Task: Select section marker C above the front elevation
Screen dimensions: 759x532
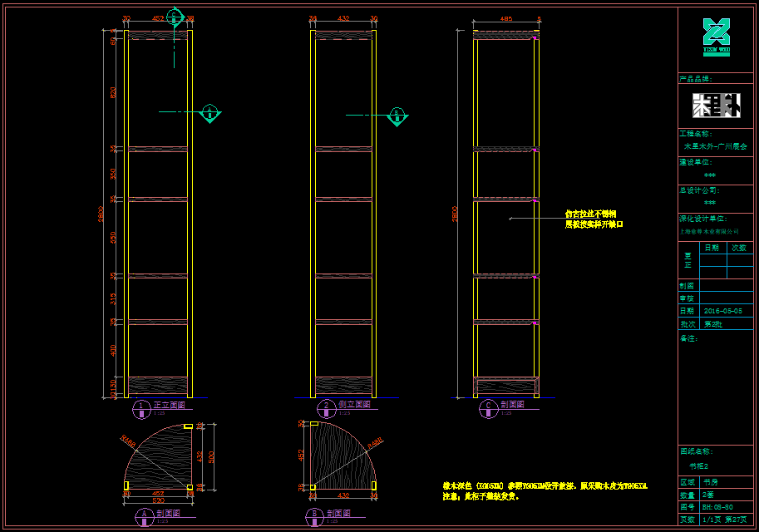Action: tap(175, 17)
